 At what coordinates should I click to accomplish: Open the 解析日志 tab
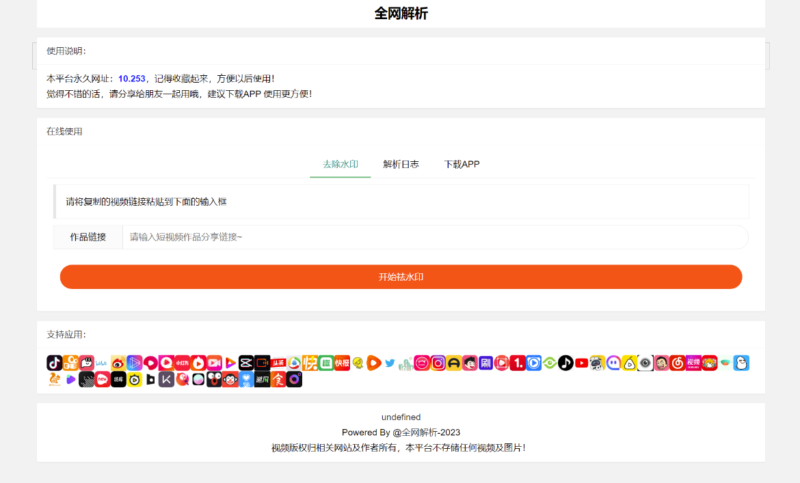pyautogui.click(x=401, y=164)
